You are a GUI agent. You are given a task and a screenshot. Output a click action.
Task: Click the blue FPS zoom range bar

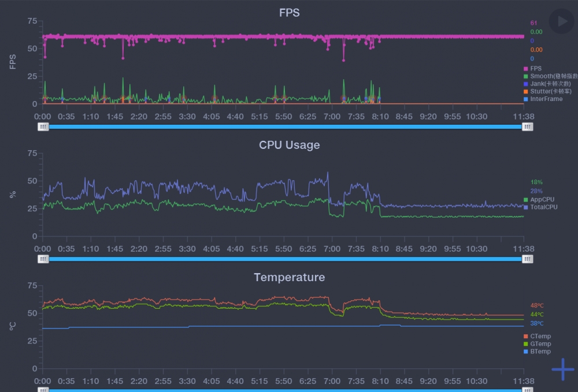tap(286, 126)
